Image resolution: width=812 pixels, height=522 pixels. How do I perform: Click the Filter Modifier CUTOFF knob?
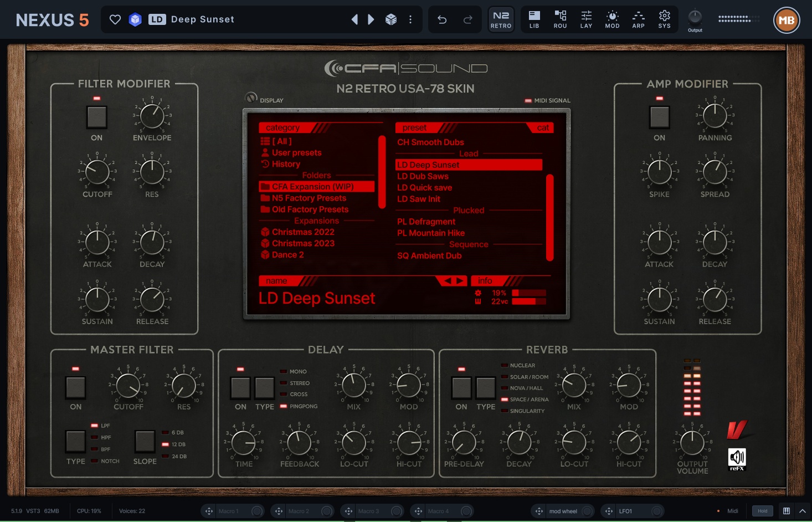(97, 172)
